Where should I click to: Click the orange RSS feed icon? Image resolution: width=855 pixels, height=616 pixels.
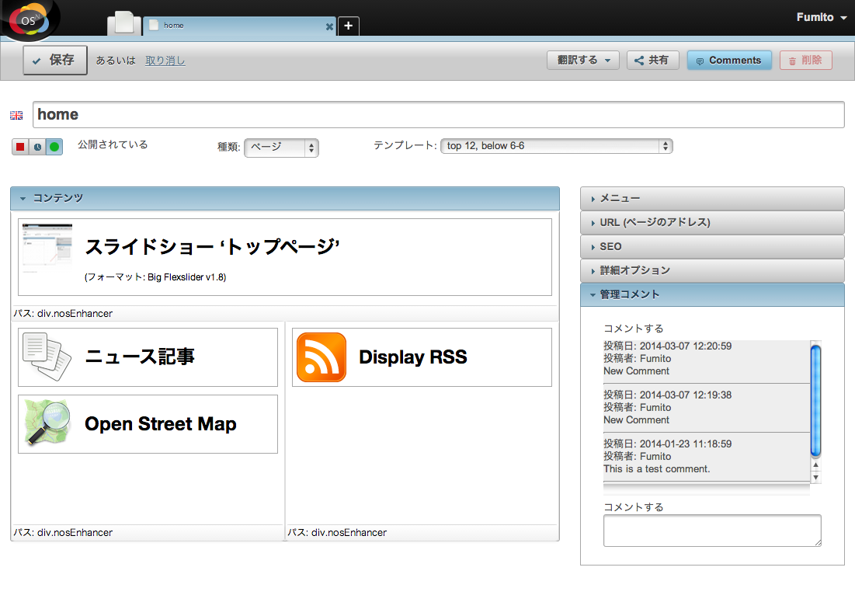[321, 357]
